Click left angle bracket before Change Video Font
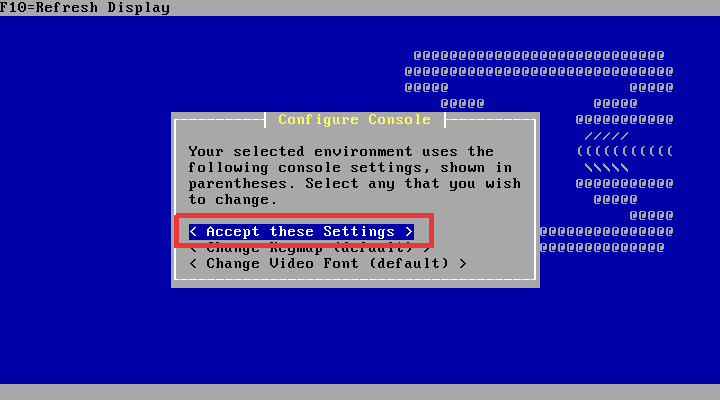 (193, 264)
